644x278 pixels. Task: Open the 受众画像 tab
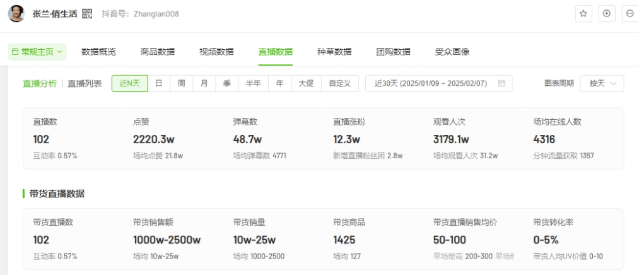pyautogui.click(x=452, y=52)
